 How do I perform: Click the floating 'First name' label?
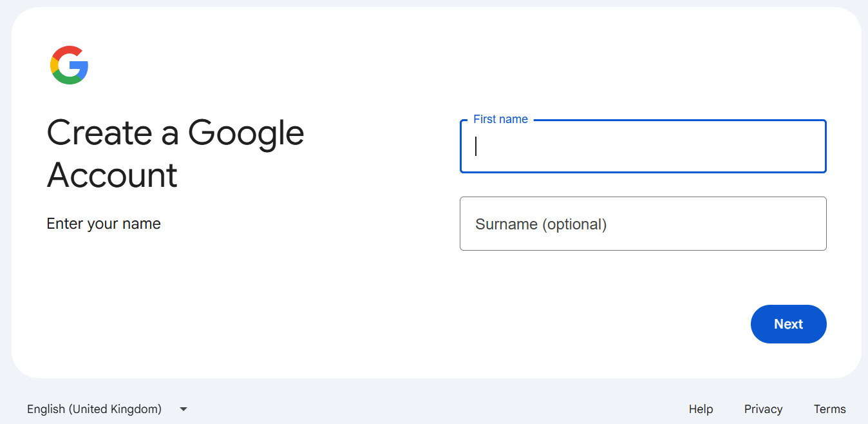pos(500,119)
